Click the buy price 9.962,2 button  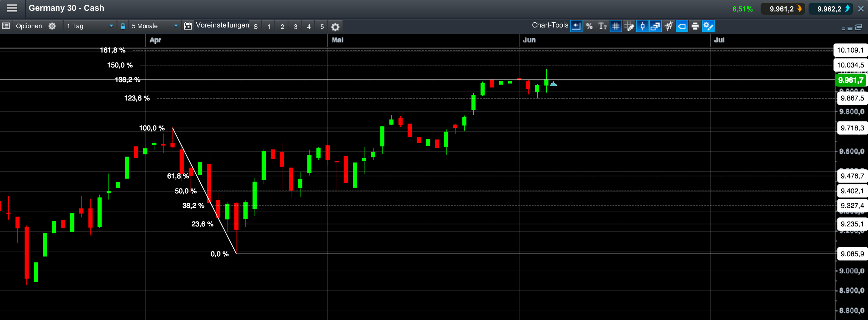pyautogui.click(x=830, y=9)
